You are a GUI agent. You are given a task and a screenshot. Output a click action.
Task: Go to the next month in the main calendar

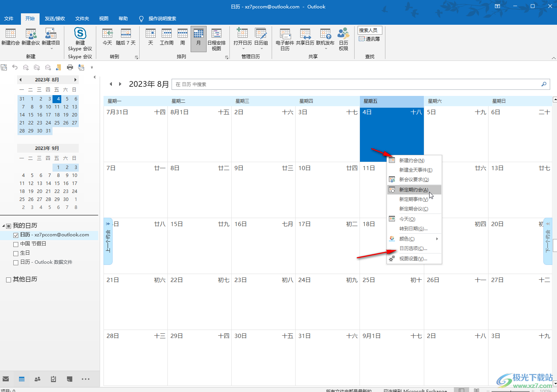coord(120,84)
